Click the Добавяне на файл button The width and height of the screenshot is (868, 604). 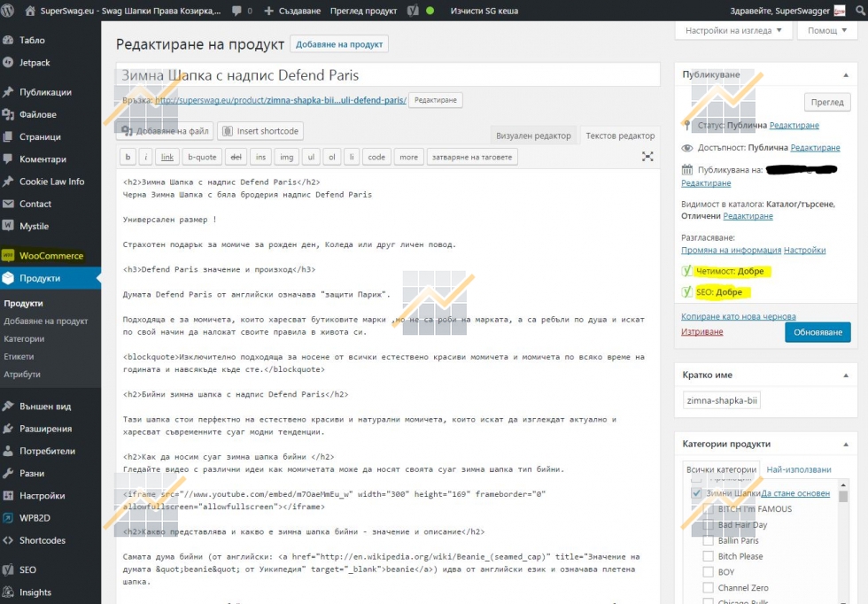tap(166, 131)
